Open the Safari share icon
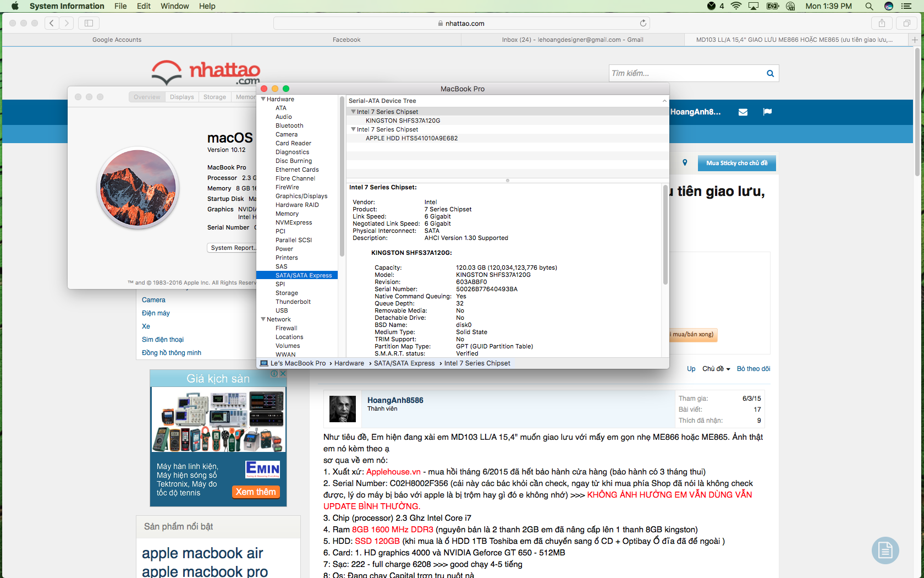 (x=882, y=23)
